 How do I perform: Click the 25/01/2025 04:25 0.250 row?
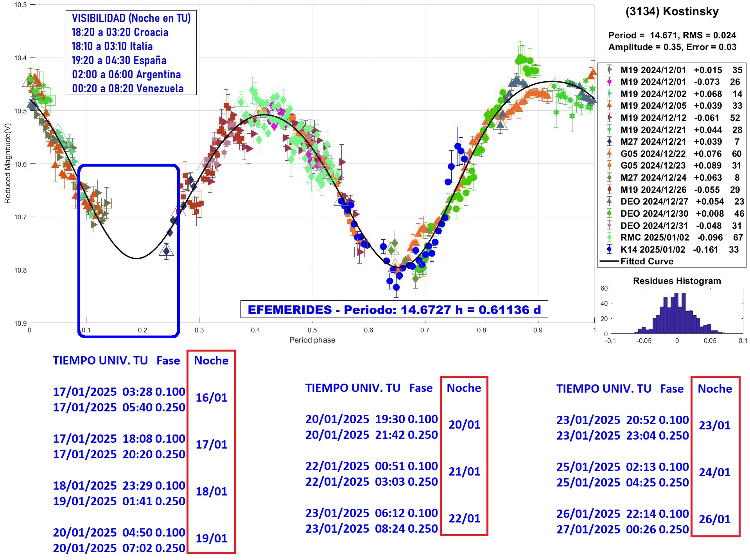(x=623, y=482)
